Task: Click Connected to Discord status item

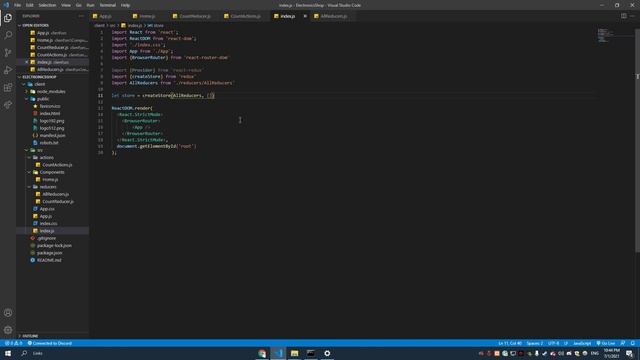Action: tap(50, 343)
